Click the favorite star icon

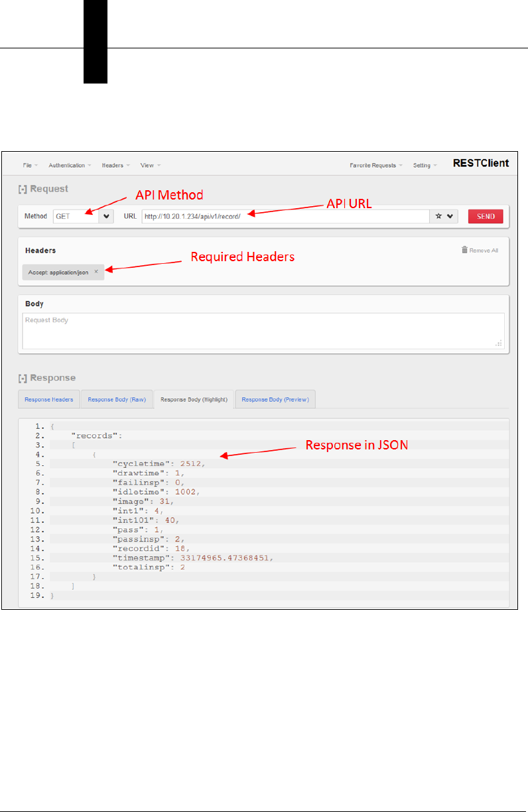click(x=438, y=217)
